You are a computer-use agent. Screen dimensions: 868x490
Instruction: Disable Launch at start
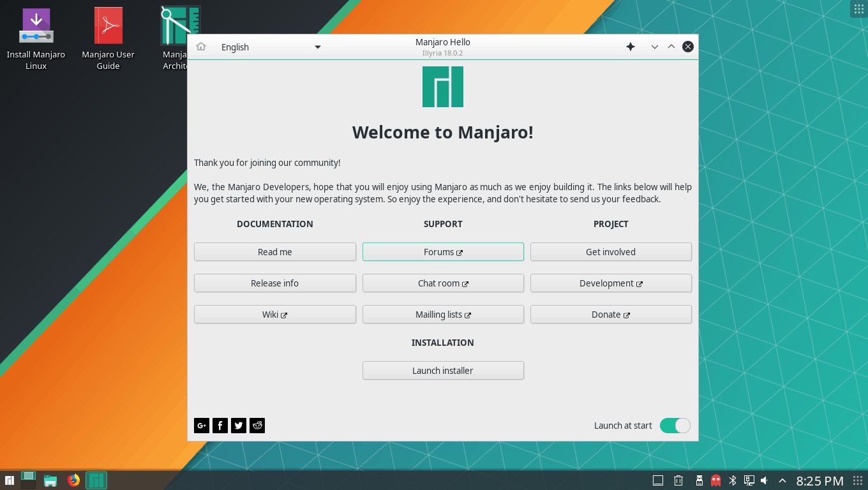pos(675,425)
